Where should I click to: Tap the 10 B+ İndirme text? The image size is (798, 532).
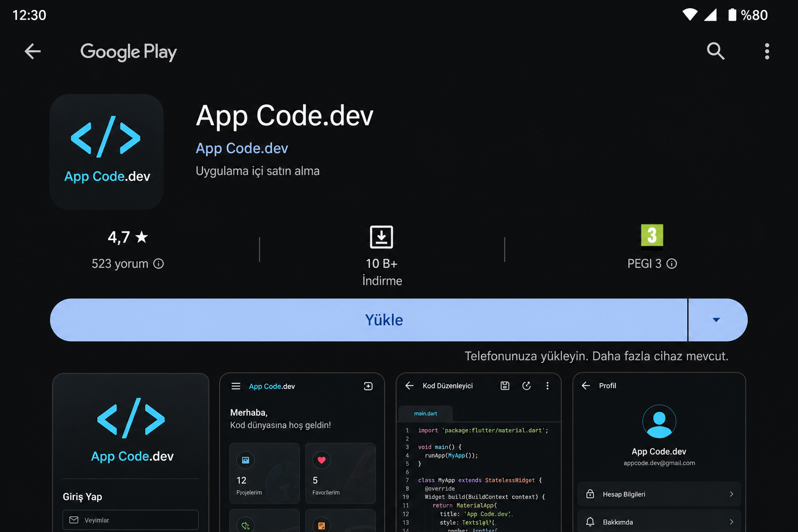click(382, 272)
